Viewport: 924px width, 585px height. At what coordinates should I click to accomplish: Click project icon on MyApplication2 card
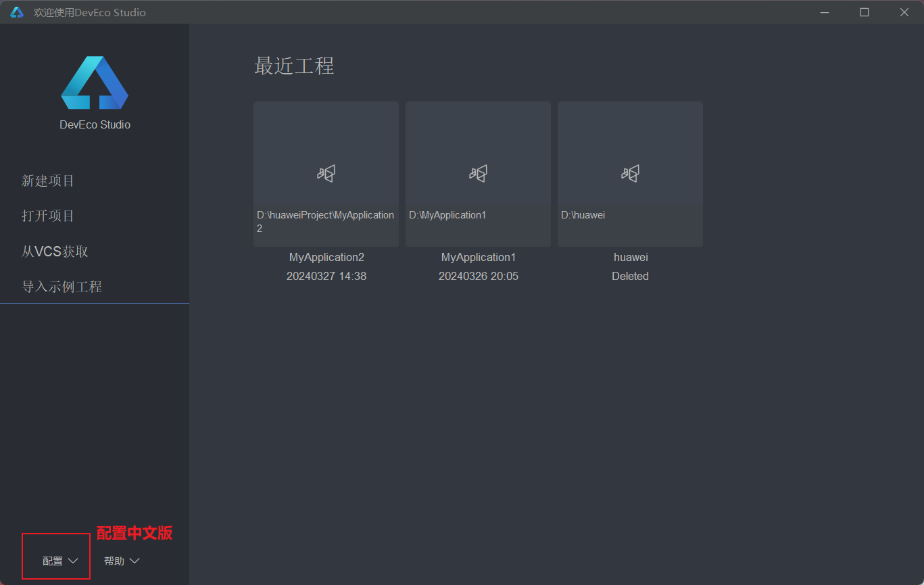pos(326,174)
